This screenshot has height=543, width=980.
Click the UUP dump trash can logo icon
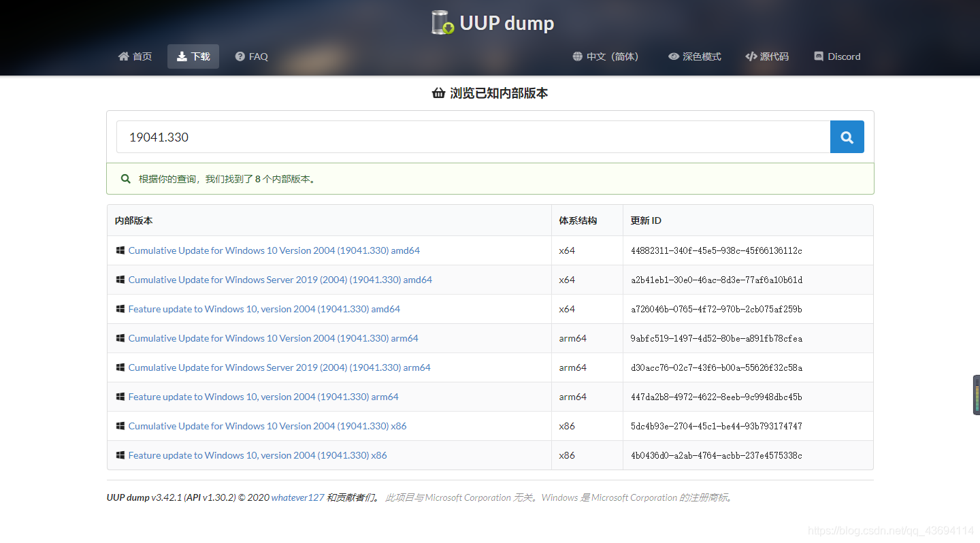[443, 22]
